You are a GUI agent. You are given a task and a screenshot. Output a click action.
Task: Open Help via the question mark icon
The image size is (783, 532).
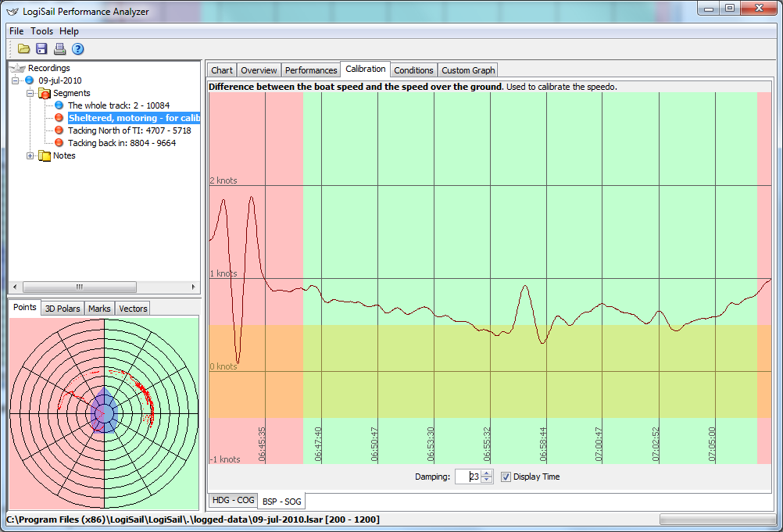78,49
